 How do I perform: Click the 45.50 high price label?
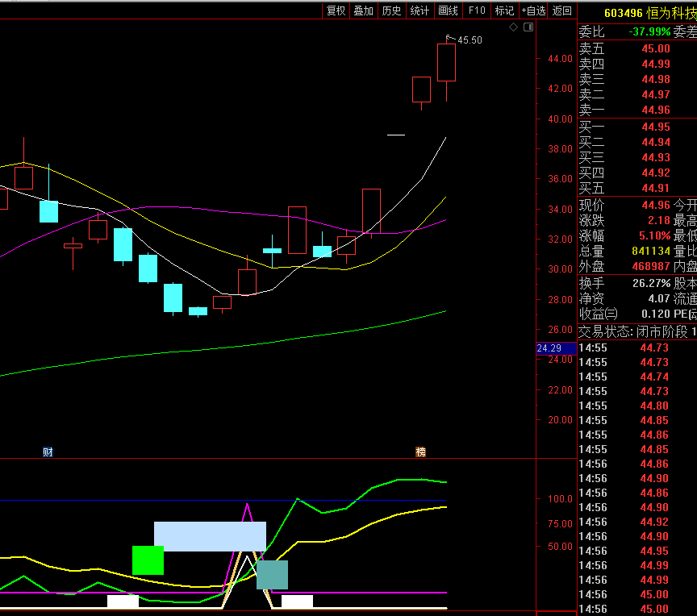(470, 40)
